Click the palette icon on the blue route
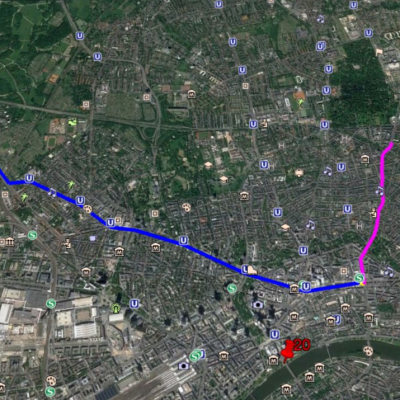 pyautogui.click(x=87, y=209)
